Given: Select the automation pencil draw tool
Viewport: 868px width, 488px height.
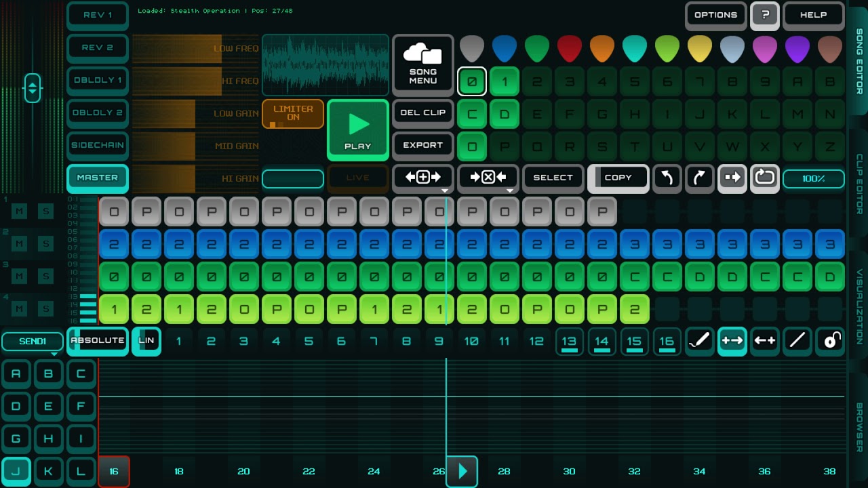Looking at the screenshot, I should click(x=700, y=341).
